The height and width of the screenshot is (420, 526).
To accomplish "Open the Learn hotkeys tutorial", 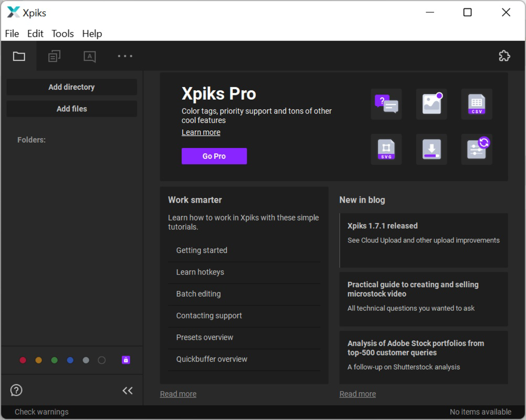I will 244,272.
